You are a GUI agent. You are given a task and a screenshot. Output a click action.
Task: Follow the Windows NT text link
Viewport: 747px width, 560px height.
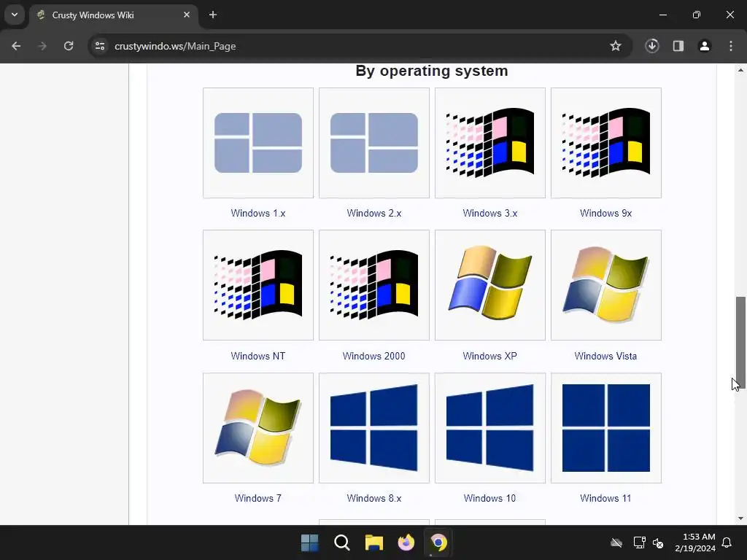pyautogui.click(x=258, y=356)
